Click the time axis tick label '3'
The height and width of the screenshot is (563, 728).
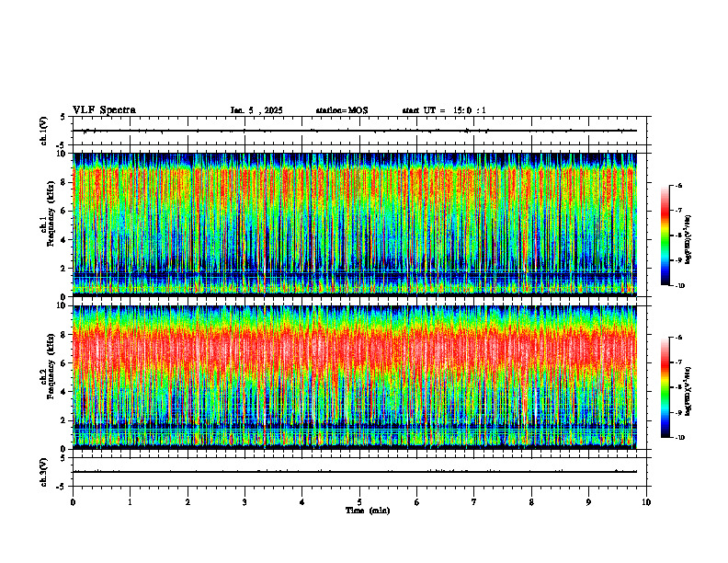[245, 502]
